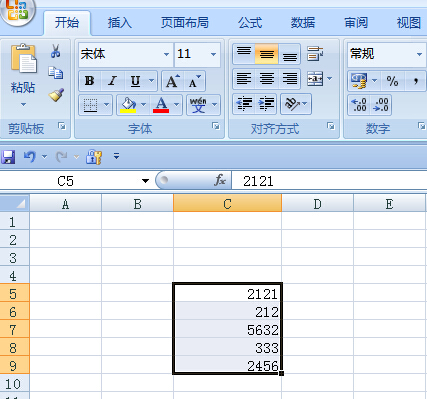This screenshot has width=427, height=399.
Task: Increase font size with large A
Action: tap(172, 81)
